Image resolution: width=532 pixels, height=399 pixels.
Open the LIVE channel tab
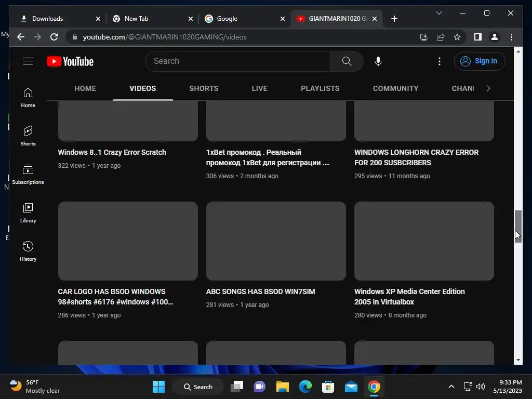260,88
